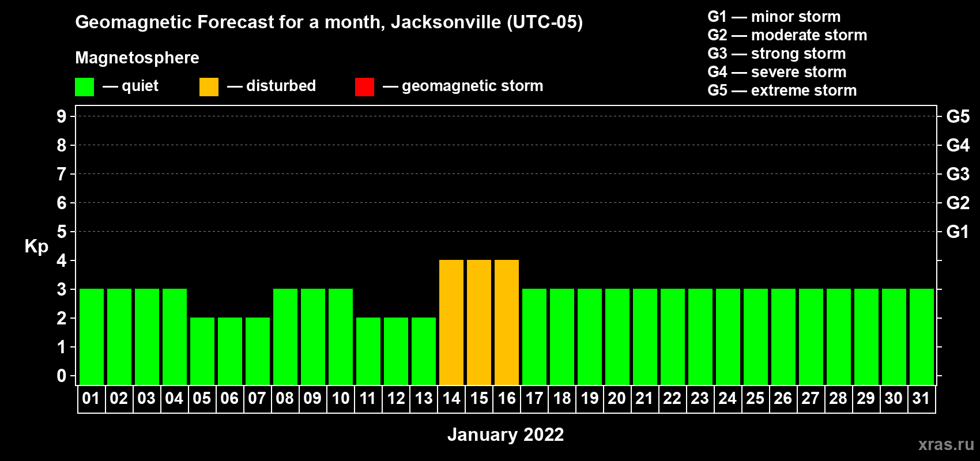Select the orange bar for day 14
Viewport: 980px width, 461px height.
451,322
